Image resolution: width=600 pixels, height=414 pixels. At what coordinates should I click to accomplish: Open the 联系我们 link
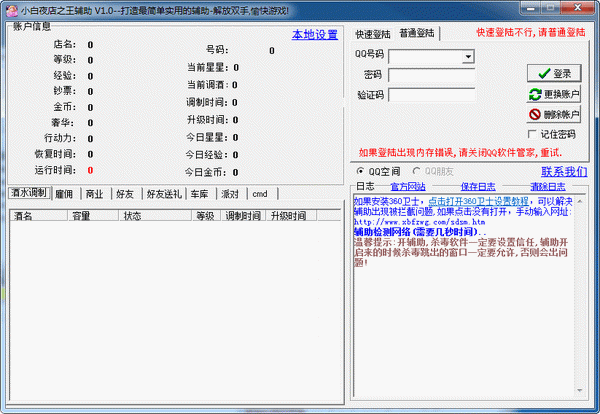(x=564, y=171)
